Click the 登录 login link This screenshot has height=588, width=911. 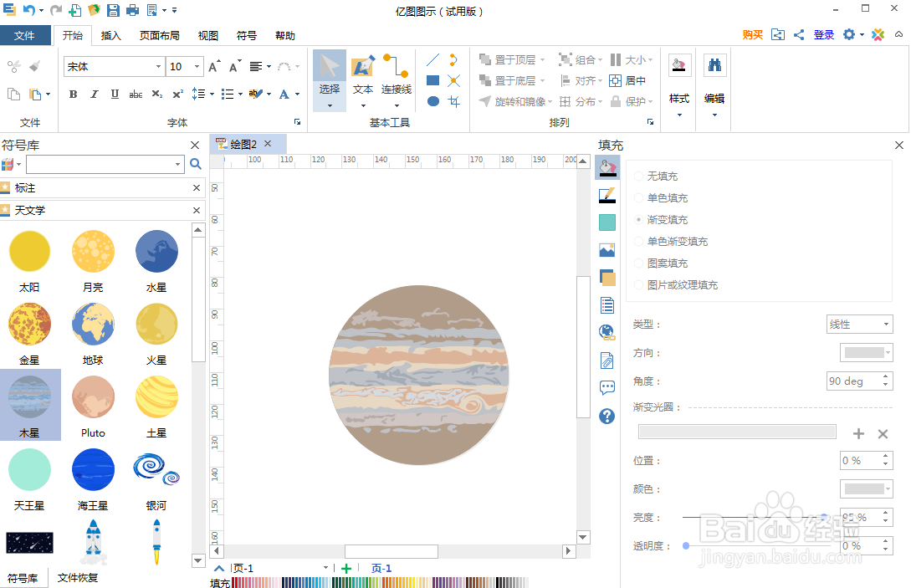click(x=824, y=35)
